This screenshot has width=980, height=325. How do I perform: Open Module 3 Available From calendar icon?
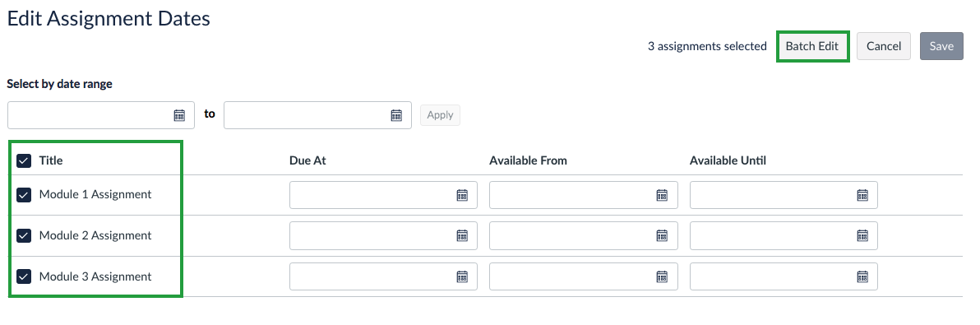(x=662, y=276)
